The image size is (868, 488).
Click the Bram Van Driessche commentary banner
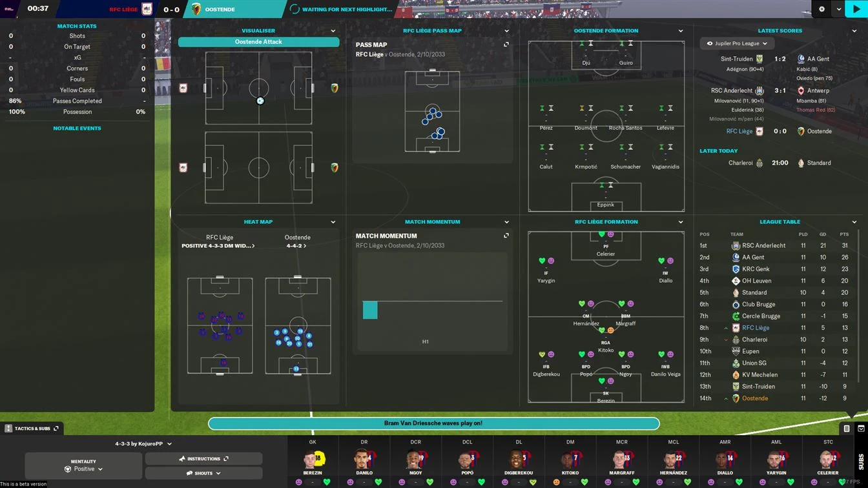(433, 423)
